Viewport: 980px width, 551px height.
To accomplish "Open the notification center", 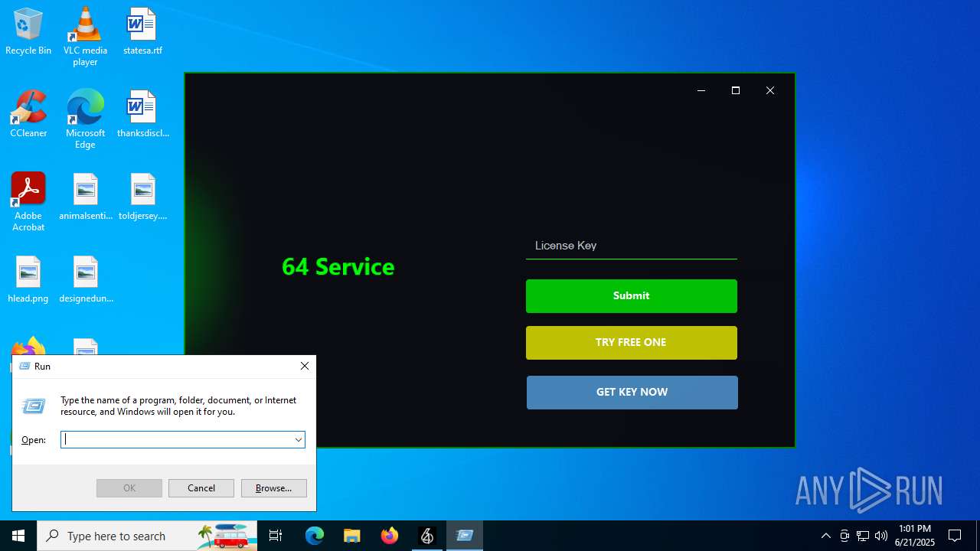I will click(955, 536).
